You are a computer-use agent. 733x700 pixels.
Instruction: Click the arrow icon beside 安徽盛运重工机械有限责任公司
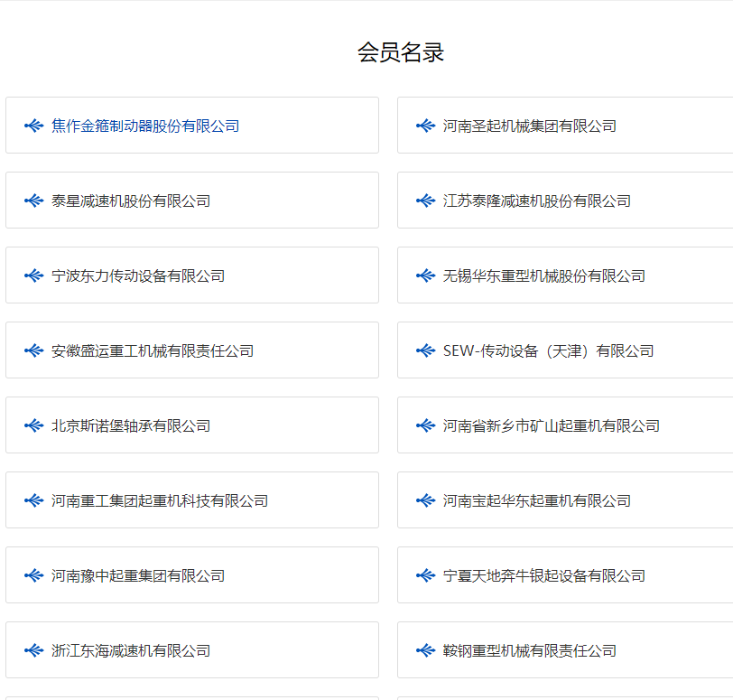(x=34, y=350)
